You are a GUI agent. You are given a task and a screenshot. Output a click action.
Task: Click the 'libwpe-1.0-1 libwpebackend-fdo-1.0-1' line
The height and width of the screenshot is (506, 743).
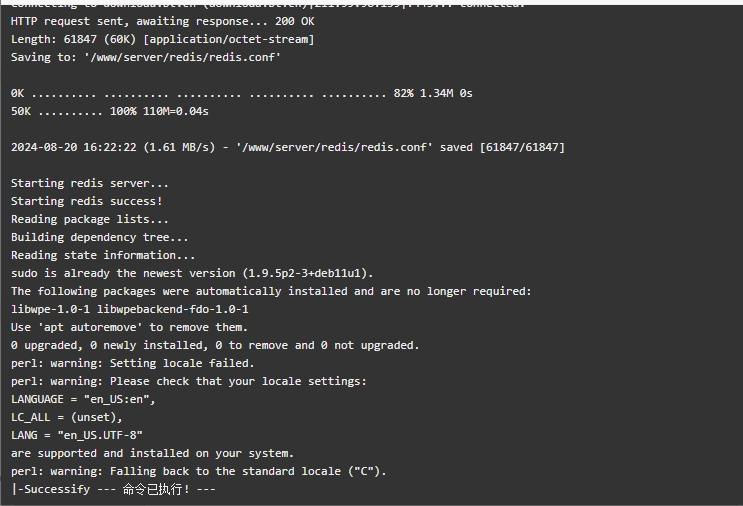(130, 309)
